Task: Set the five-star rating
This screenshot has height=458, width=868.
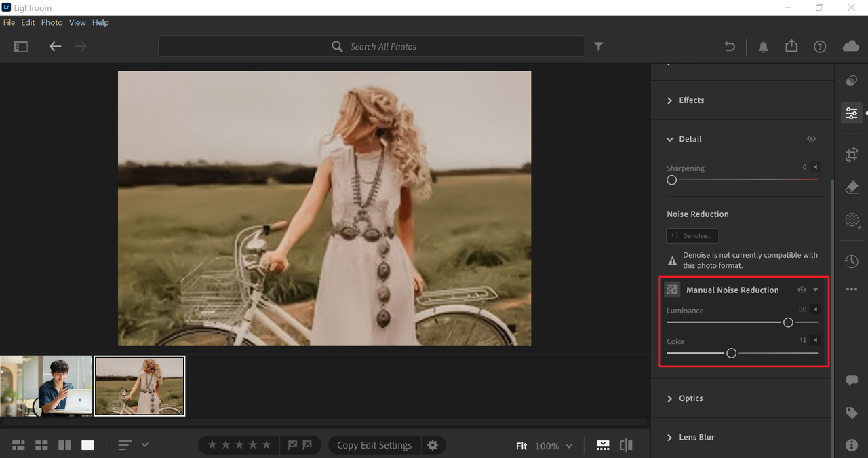Action: point(267,445)
